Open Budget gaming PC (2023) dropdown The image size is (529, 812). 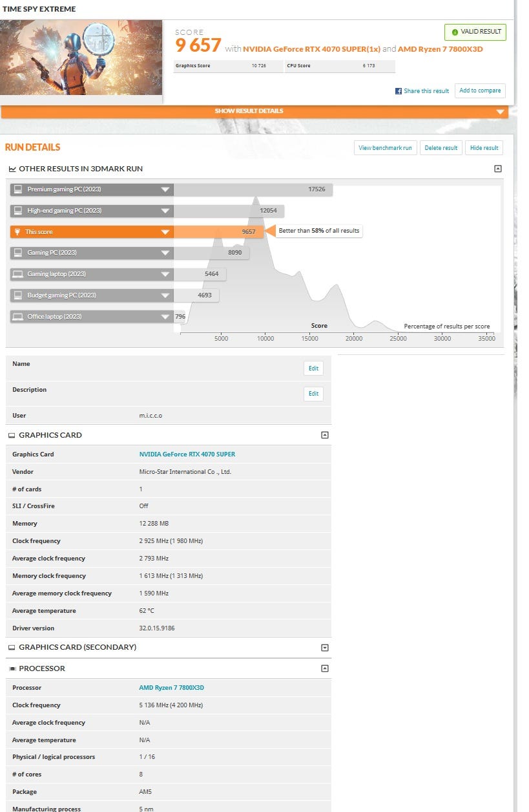click(165, 295)
